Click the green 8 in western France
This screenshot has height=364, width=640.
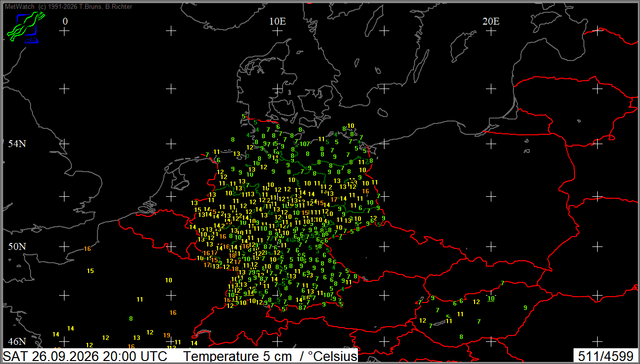131,319
